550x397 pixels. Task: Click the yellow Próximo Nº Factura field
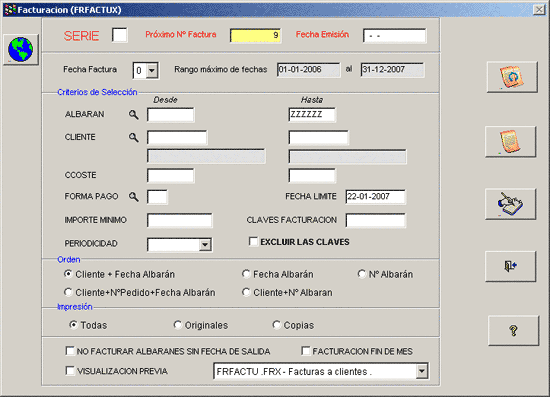coord(255,35)
